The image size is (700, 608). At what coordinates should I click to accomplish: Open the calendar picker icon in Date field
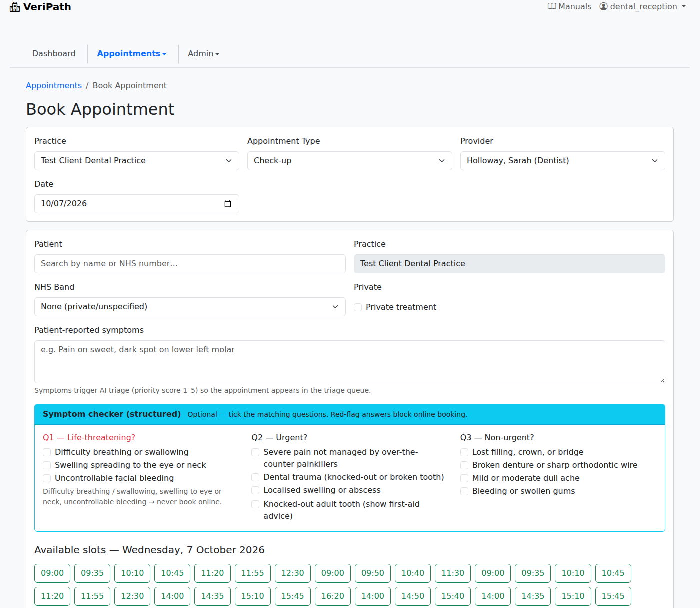coord(228,204)
